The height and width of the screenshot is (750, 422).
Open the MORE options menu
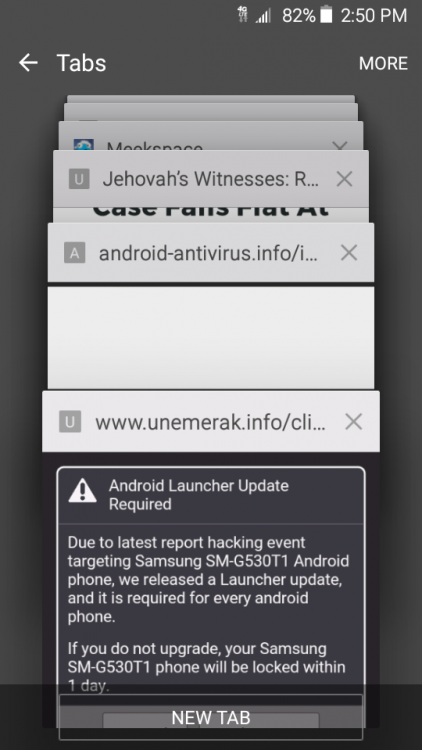(383, 63)
